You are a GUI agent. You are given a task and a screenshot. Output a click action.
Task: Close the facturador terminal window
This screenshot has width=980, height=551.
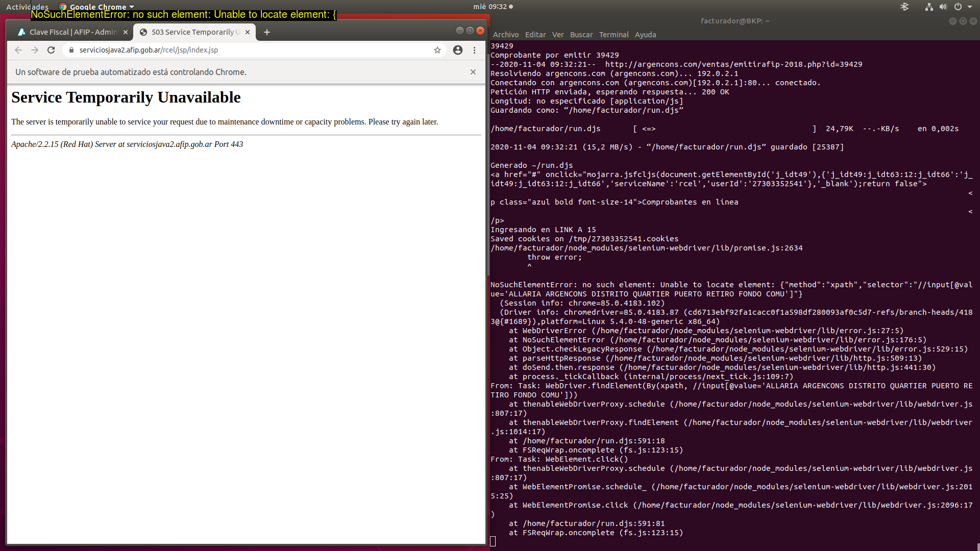pos(973,21)
